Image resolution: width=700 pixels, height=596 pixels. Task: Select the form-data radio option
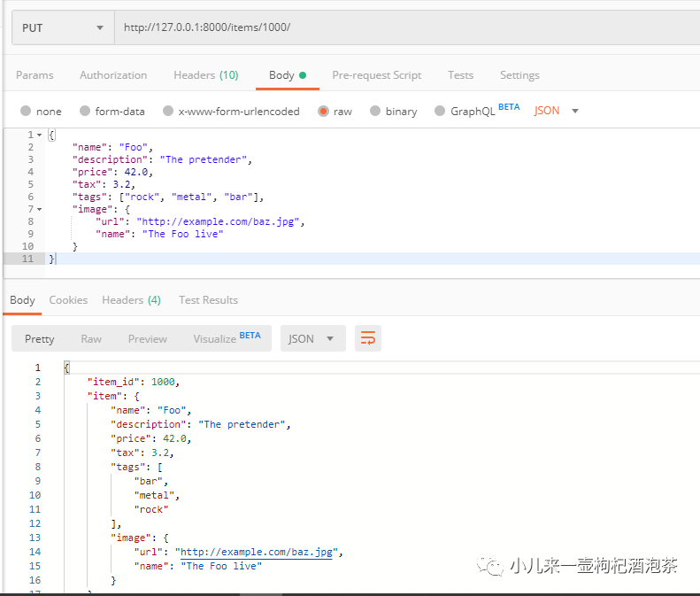pos(85,111)
